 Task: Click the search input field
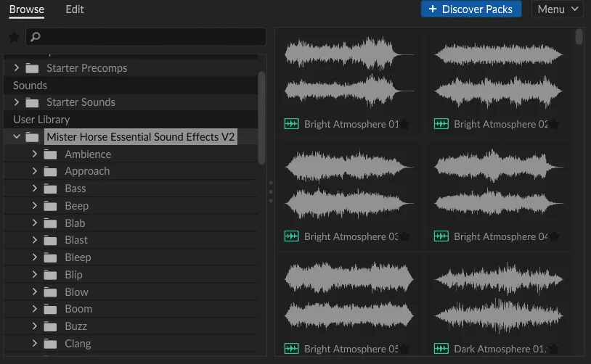point(146,36)
